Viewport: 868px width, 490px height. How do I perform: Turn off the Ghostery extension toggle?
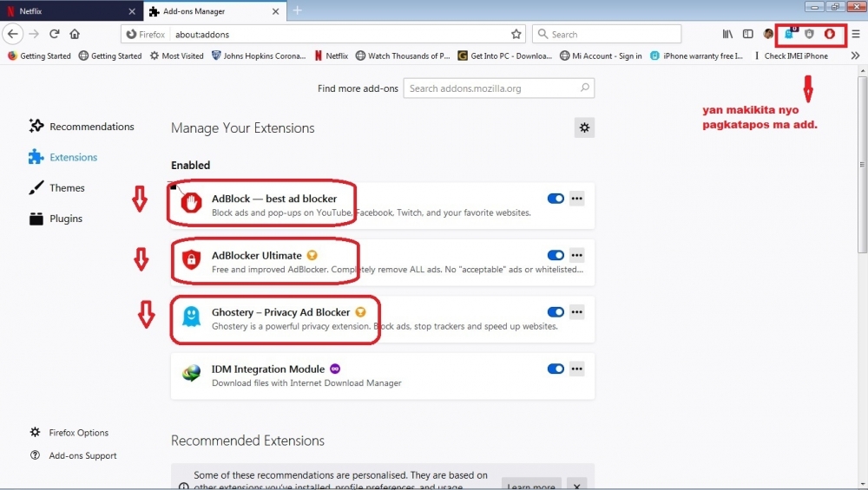click(556, 312)
